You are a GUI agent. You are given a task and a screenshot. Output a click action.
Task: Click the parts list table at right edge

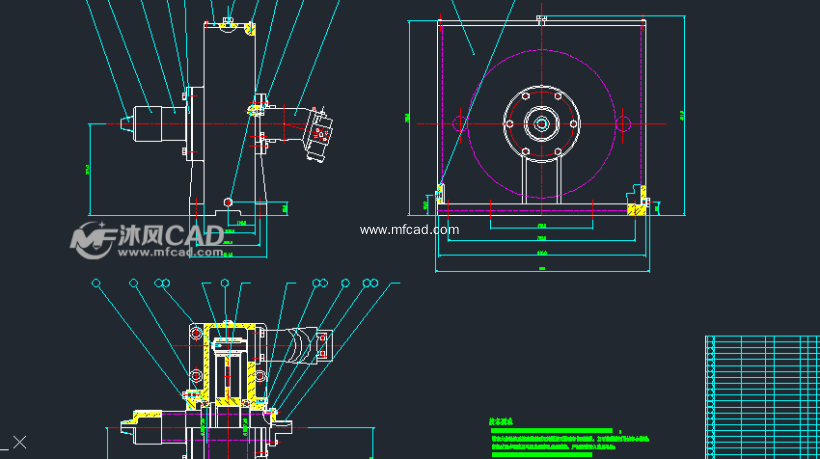tap(760, 395)
